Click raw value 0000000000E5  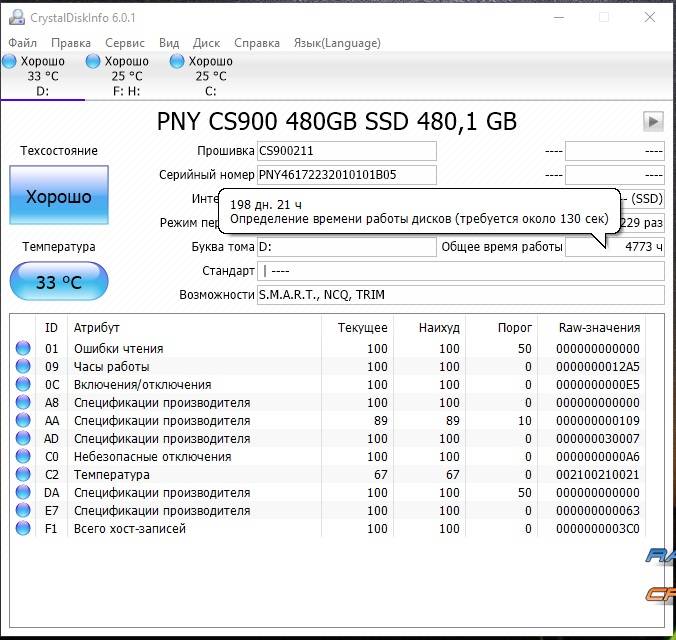pos(598,384)
